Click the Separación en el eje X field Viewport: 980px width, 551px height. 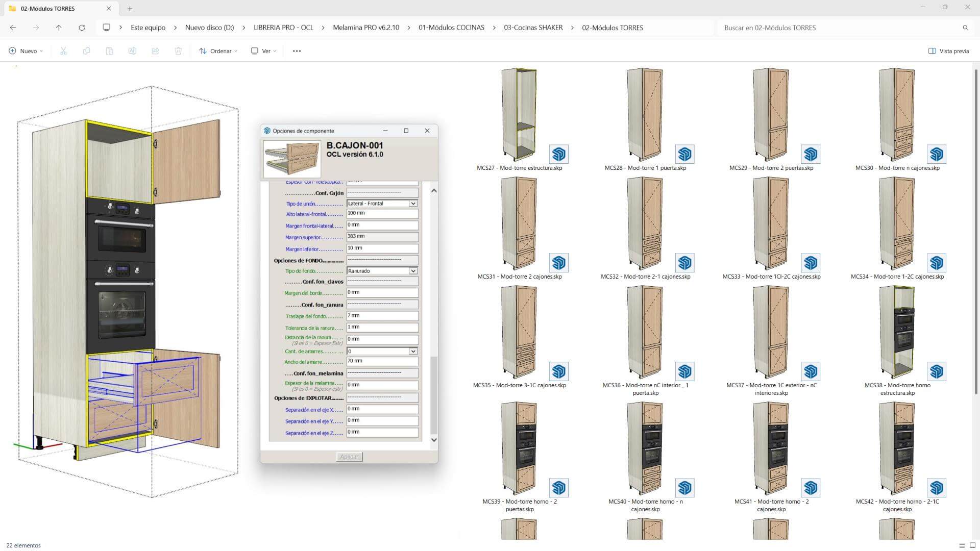coord(382,409)
